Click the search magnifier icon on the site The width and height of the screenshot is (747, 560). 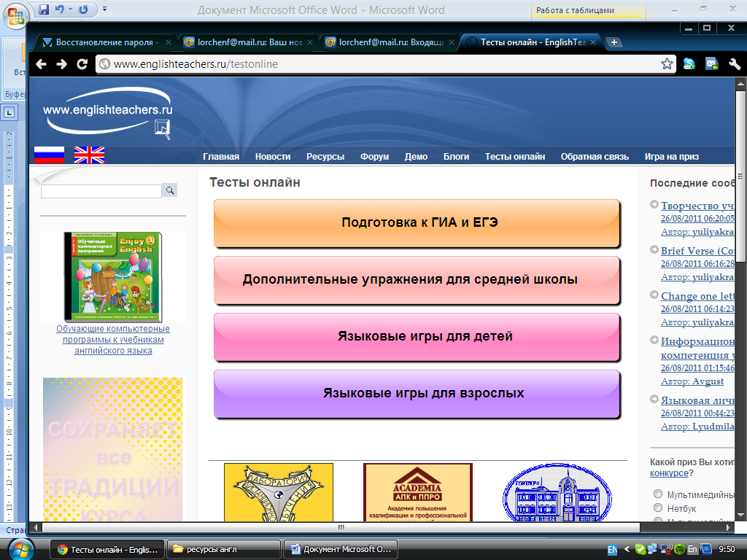click(169, 190)
